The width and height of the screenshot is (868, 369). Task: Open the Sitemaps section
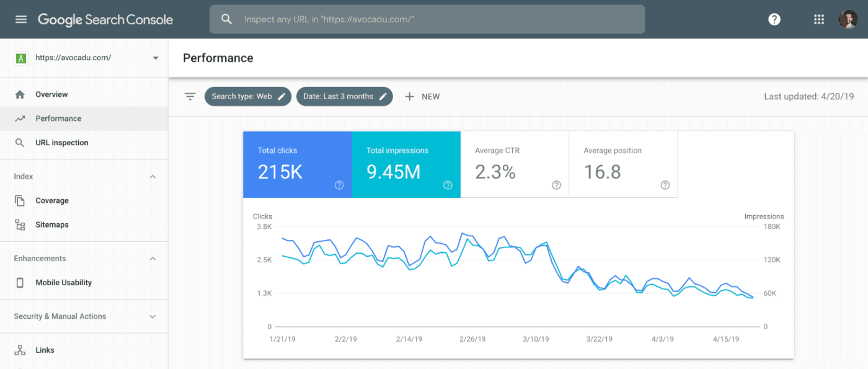tap(51, 225)
